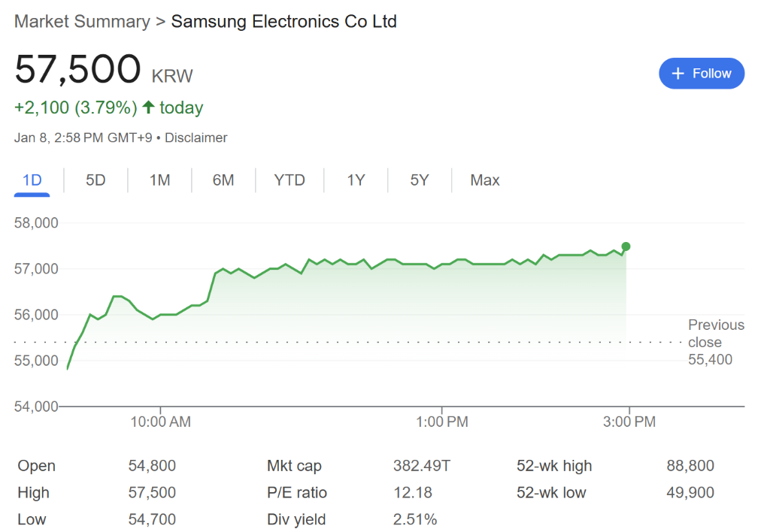
Task: Select the 1D chart tab
Action: [x=32, y=180]
